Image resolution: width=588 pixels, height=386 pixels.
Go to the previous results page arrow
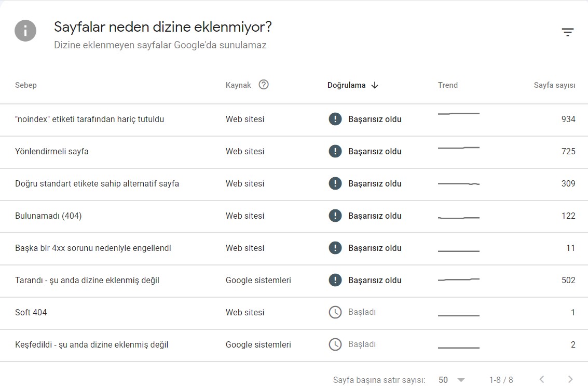click(541, 379)
